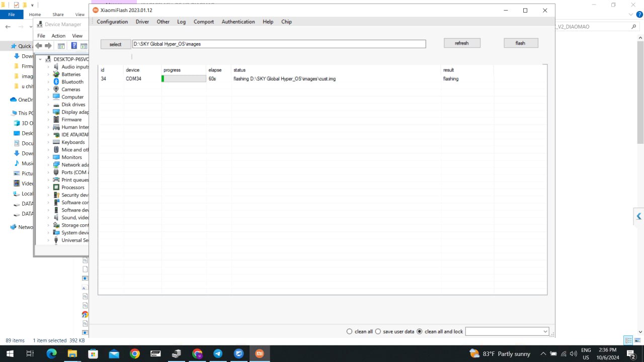Click the Computer device icon in tree
Screen dimensions: 644x362
point(56,97)
